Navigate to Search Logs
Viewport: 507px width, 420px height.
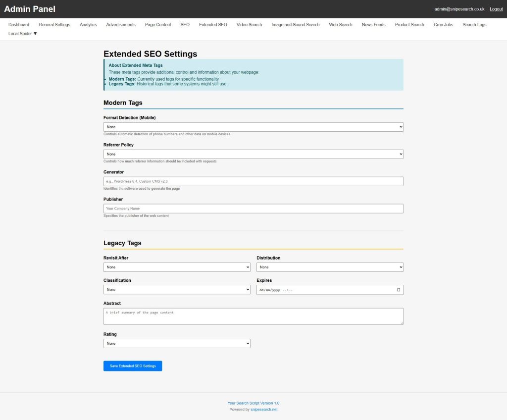click(474, 25)
